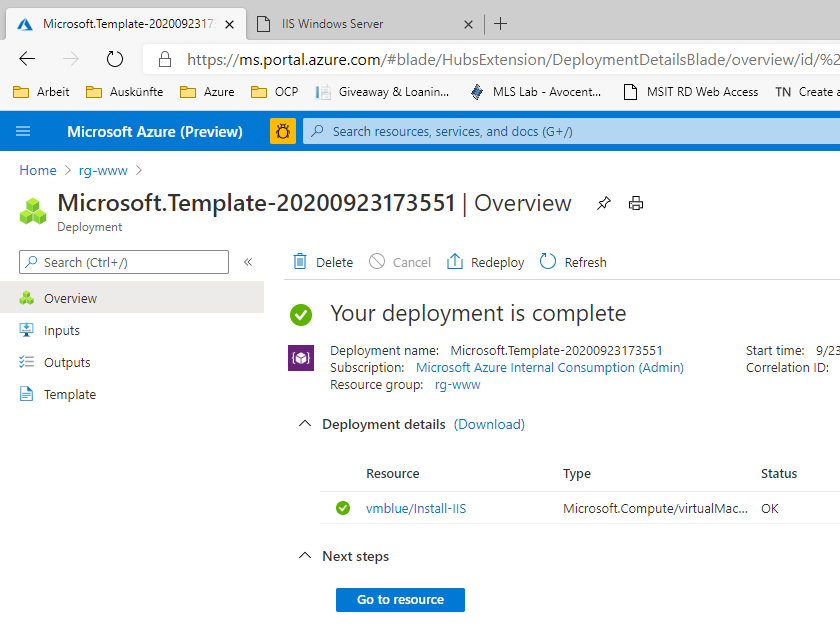The image size is (840, 630).
Task: Click the padlock icon in the address bar
Action: tap(162, 59)
